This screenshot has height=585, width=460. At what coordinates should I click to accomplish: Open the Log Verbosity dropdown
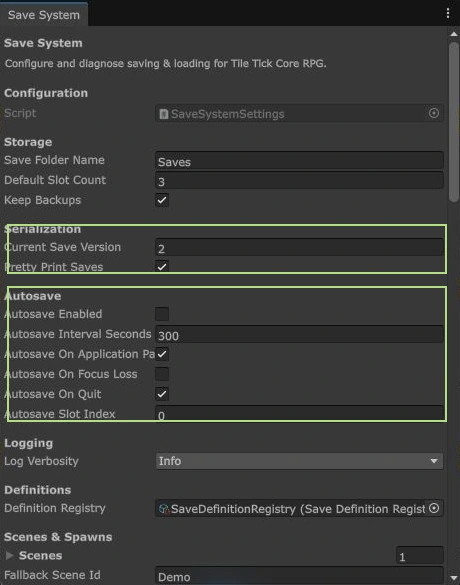pyautogui.click(x=299, y=461)
